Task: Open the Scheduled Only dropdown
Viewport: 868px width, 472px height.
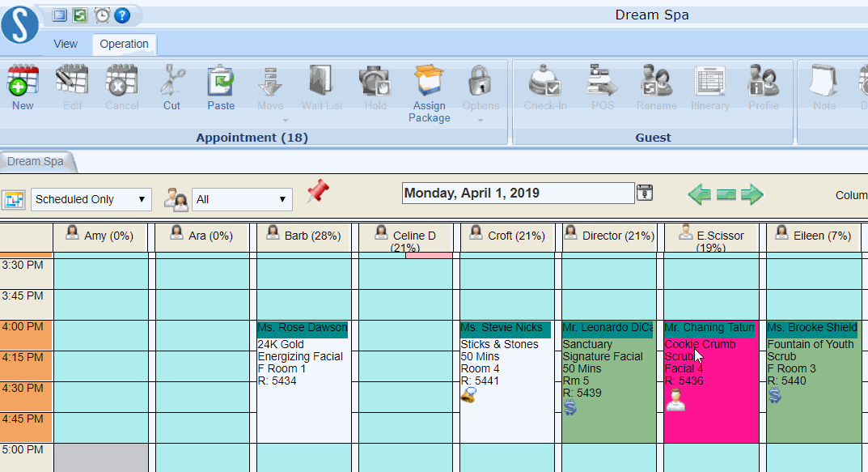Action: [x=91, y=199]
